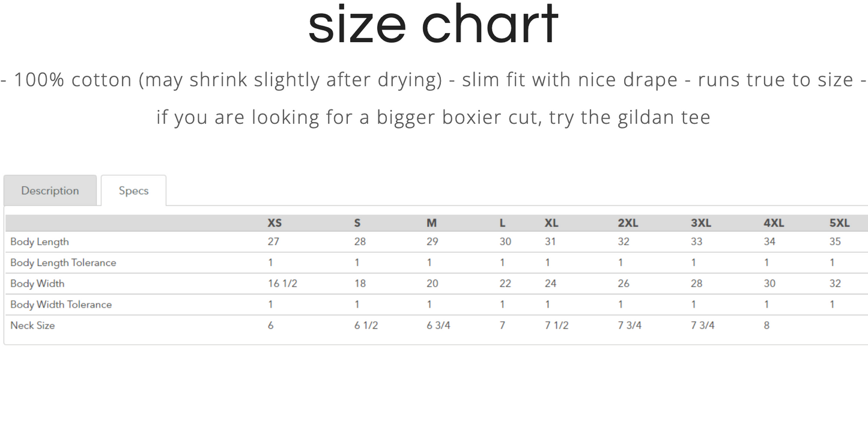Screen dimensions: 868x441
Task: Select the M size column header
Action: [x=431, y=223]
